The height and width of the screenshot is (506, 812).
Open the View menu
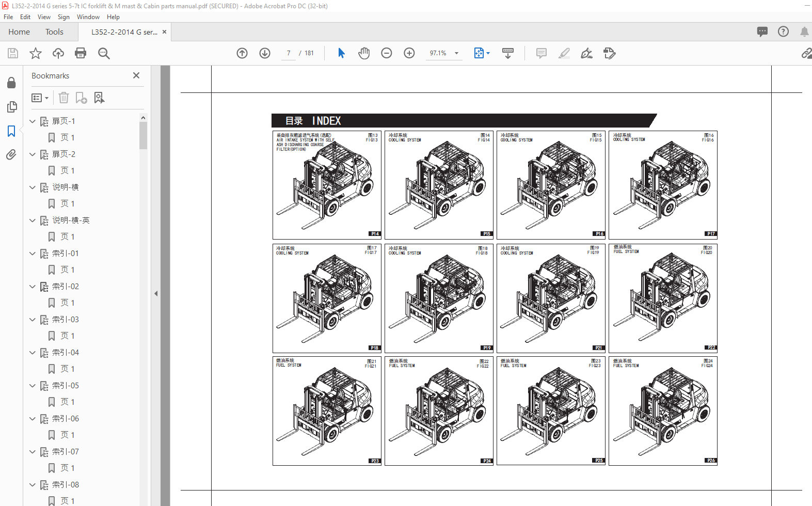click(x=44, y=17)
